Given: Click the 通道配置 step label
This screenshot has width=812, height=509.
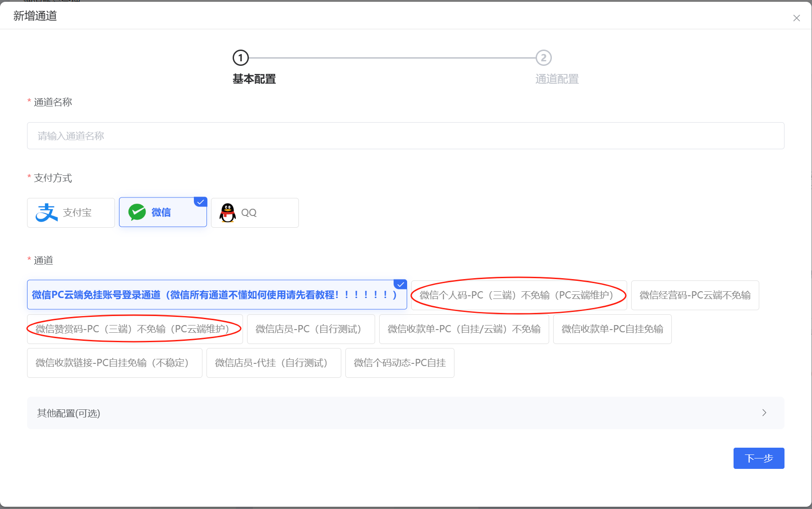Looking at the screenshot, I should click(557, 79).
